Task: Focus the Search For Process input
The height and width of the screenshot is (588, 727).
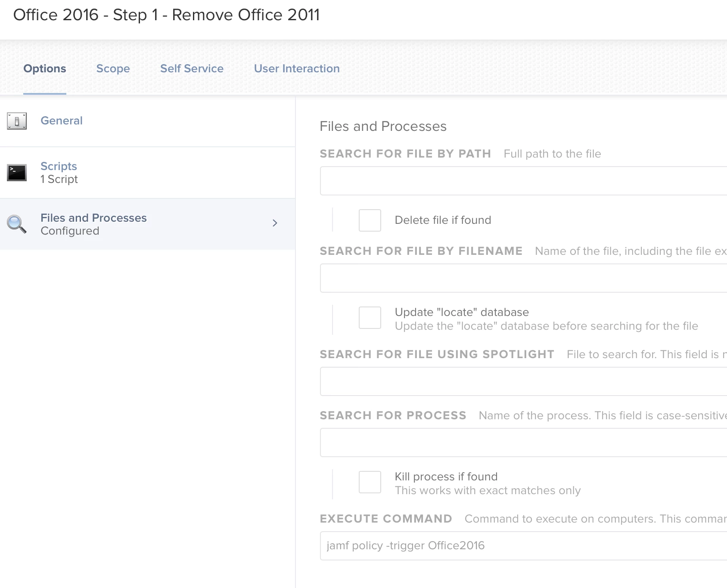Action: [523, 443]
